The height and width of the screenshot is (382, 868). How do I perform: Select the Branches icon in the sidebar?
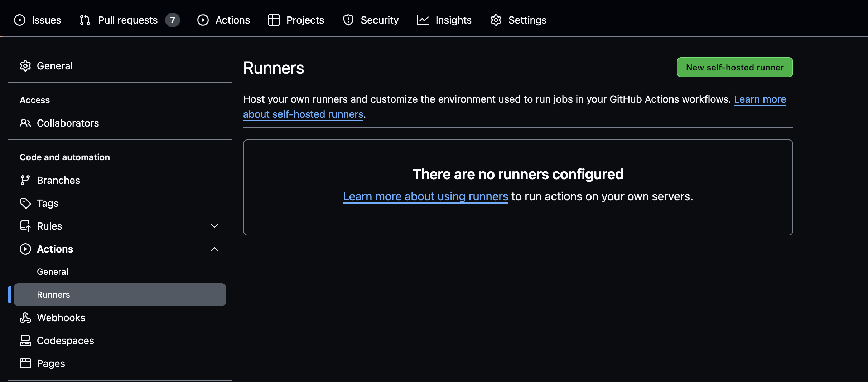coord(25,180)
